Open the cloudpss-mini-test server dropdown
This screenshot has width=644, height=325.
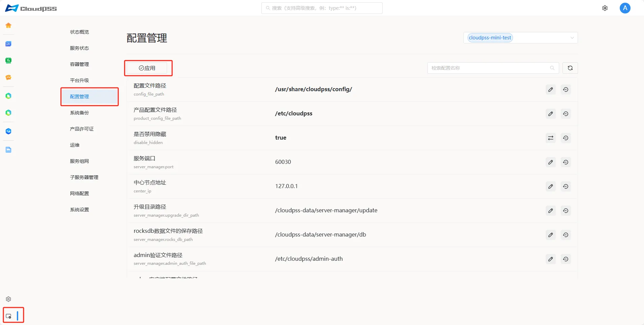tap(521, 38)
